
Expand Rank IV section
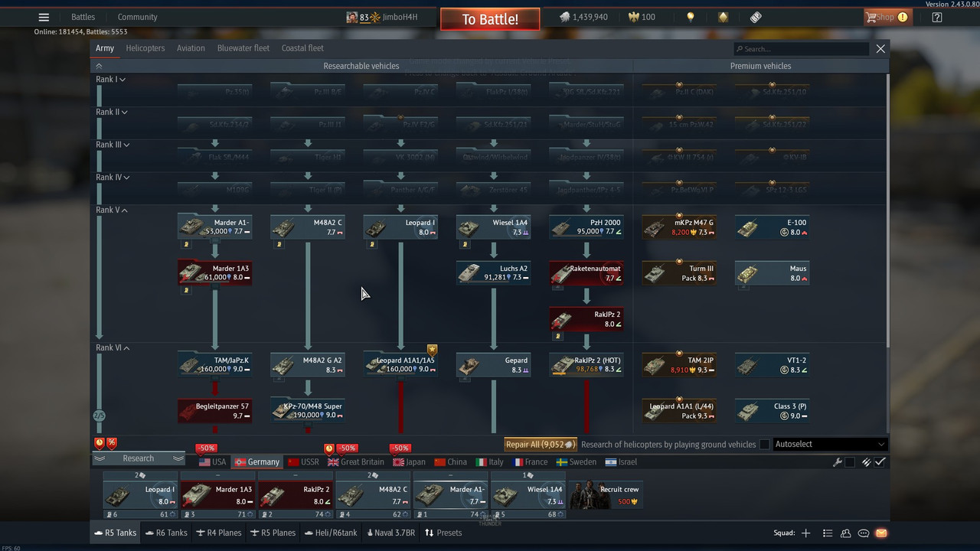coord(113,178)
